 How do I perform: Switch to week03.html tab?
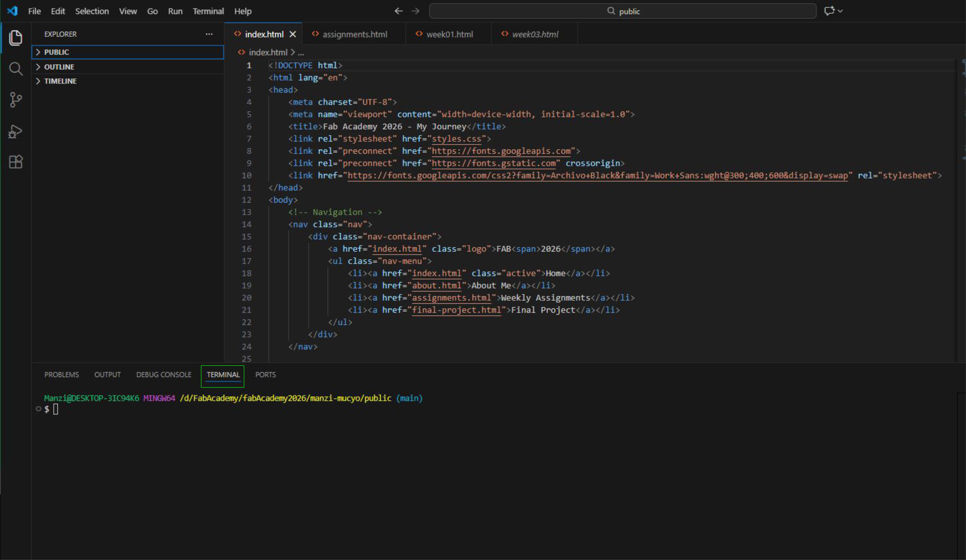click(x=535, y=34)
